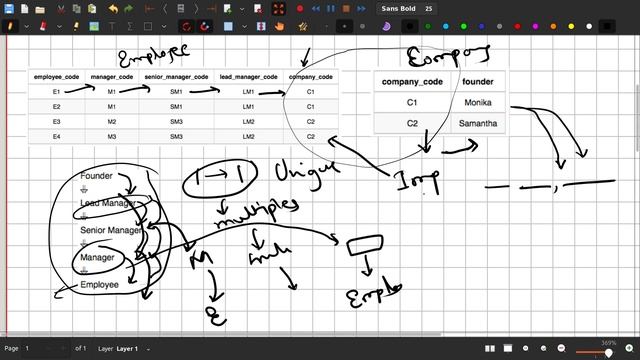Viewport: 640px width, 360px height.
Task: Choose the medium line thickness
Action: 344,27
